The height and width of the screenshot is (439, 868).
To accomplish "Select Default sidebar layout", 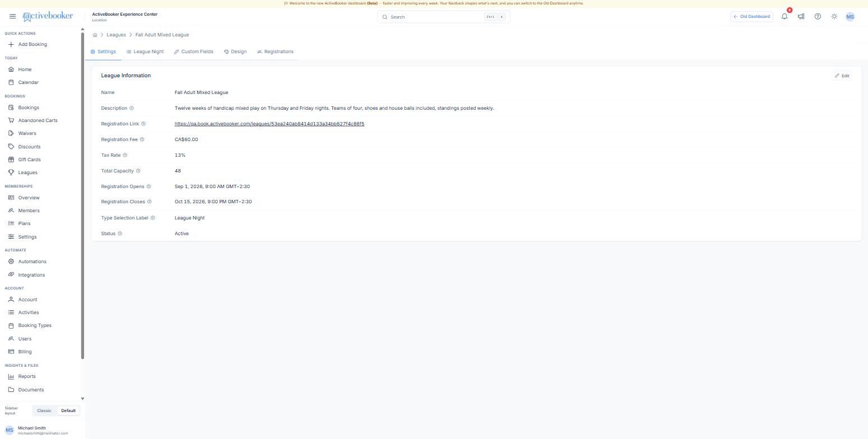I will click(68, 411).
